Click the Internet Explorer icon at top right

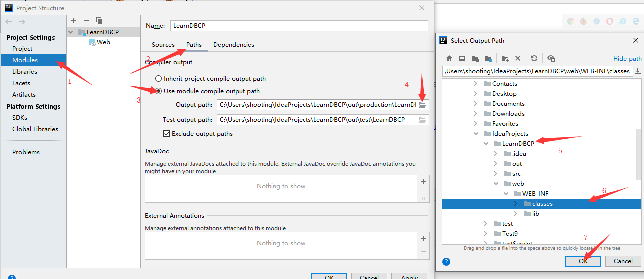(623, 21)
